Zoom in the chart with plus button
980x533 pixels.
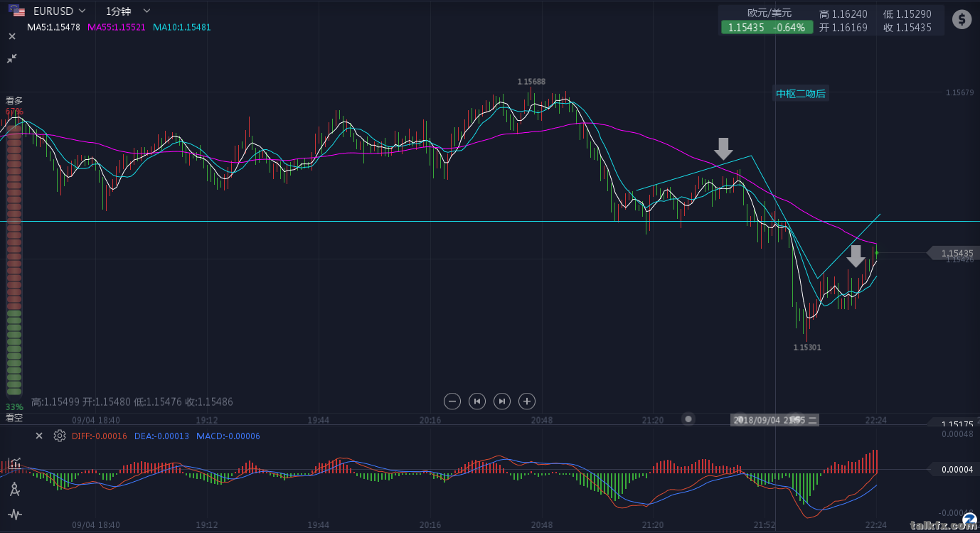click(527, 402)
